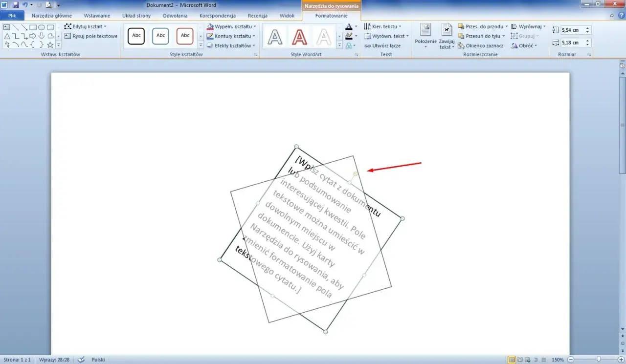626x364 pixels.
Task: Undo the last action
Action: tap(25, 5)
